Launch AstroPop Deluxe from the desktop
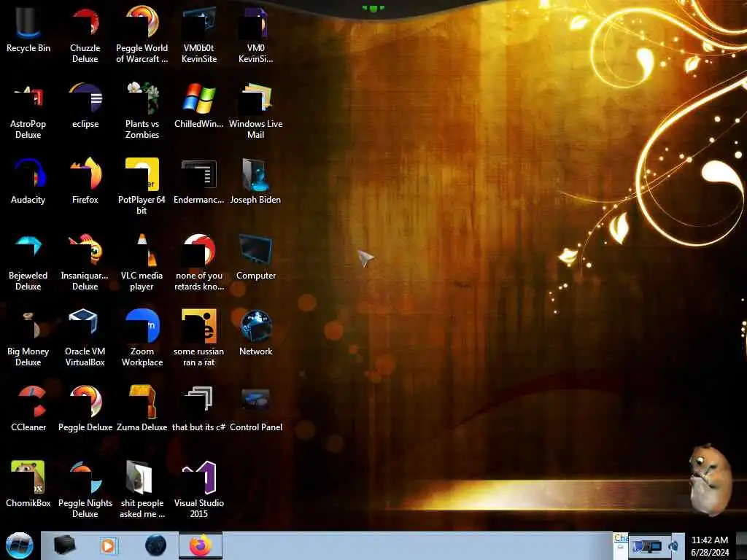 pyautogui.click(x=28, y=111)
